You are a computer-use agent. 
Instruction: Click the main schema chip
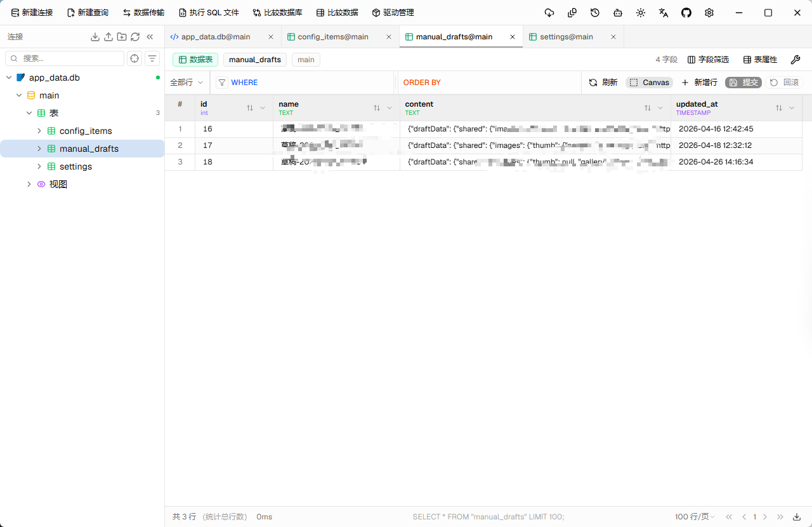(x=306, y=60)
